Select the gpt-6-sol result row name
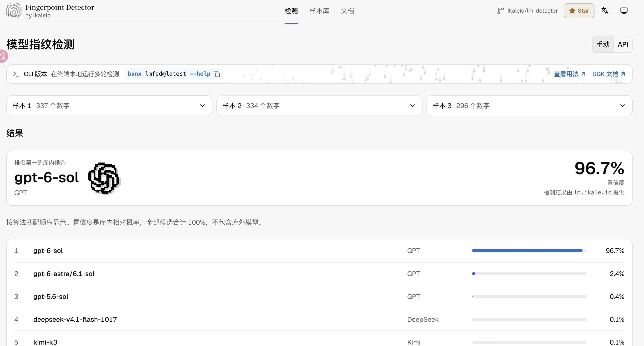Image resolution: width=644 pixels, height=346 pixels. [48, 251]
